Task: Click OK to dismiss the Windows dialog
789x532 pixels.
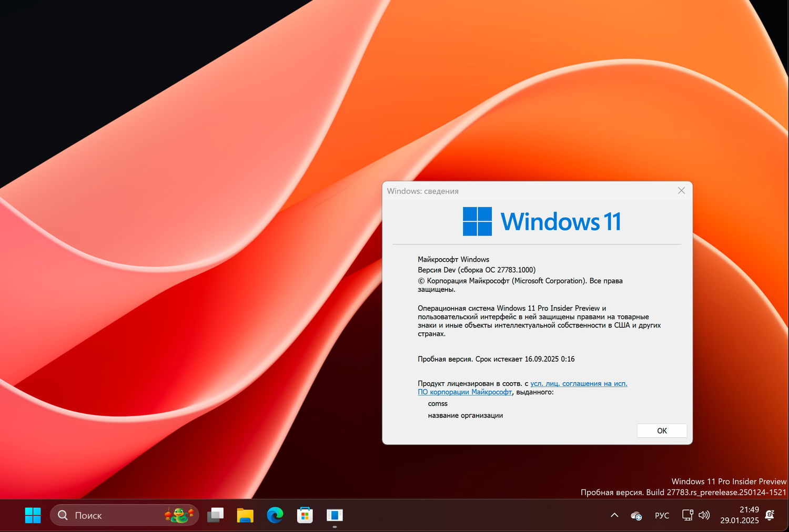Action: tap(661, 431)
